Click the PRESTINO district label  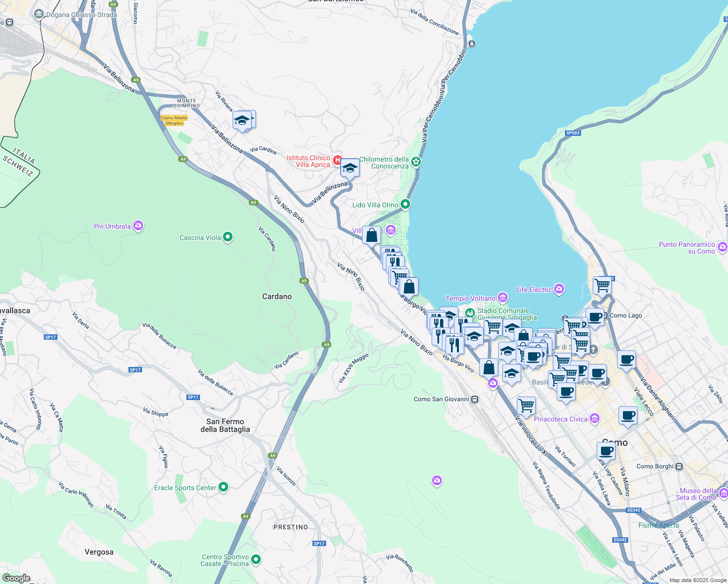(291, 527)
